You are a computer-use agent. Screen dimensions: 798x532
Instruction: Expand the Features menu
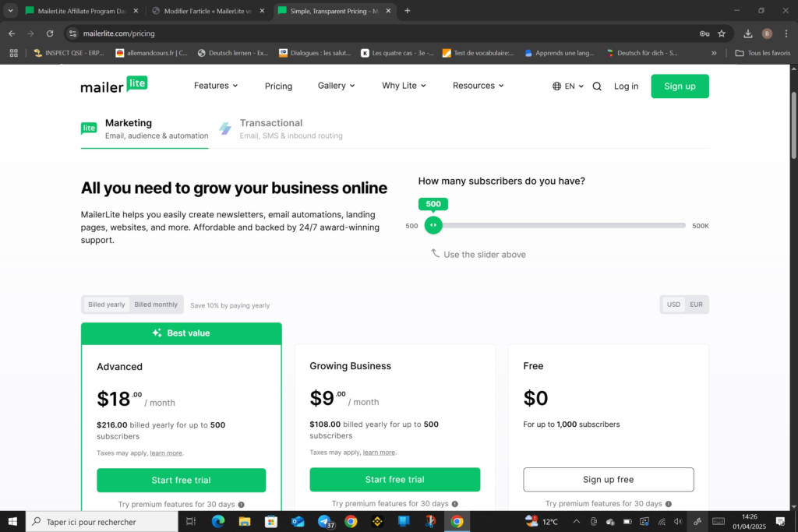(x=216, y=86)
